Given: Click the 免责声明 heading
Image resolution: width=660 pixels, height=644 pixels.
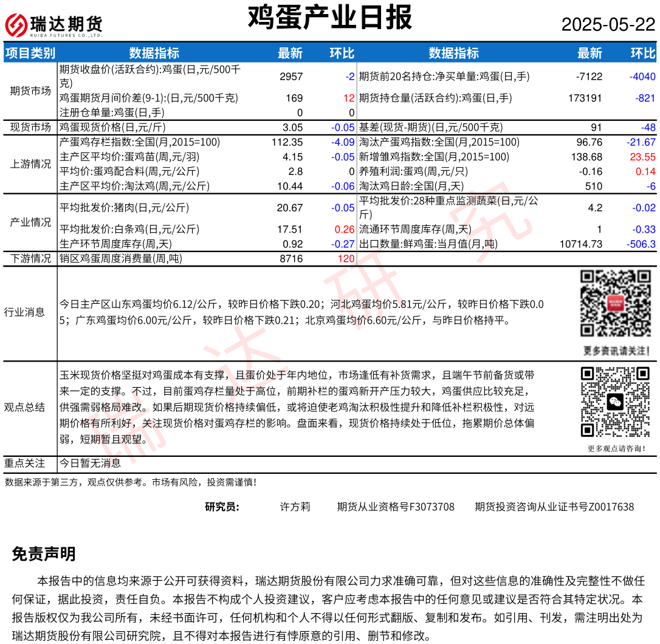Looking at the screenshot, I should 44,554.
